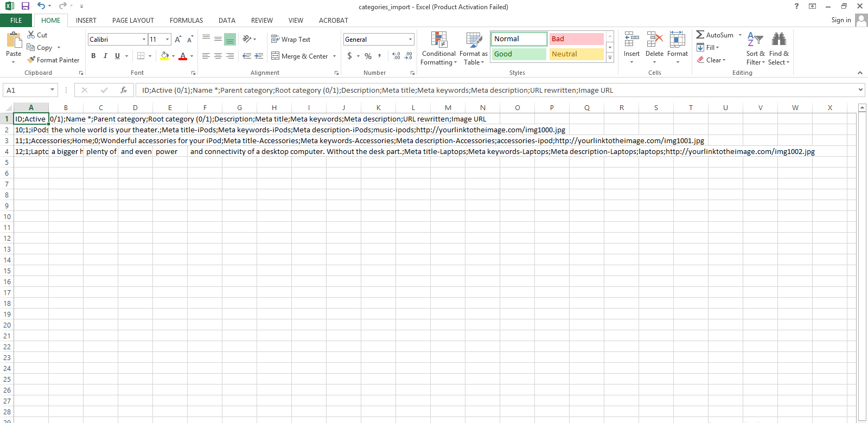Toggle Italic formatting

(105, 56)
